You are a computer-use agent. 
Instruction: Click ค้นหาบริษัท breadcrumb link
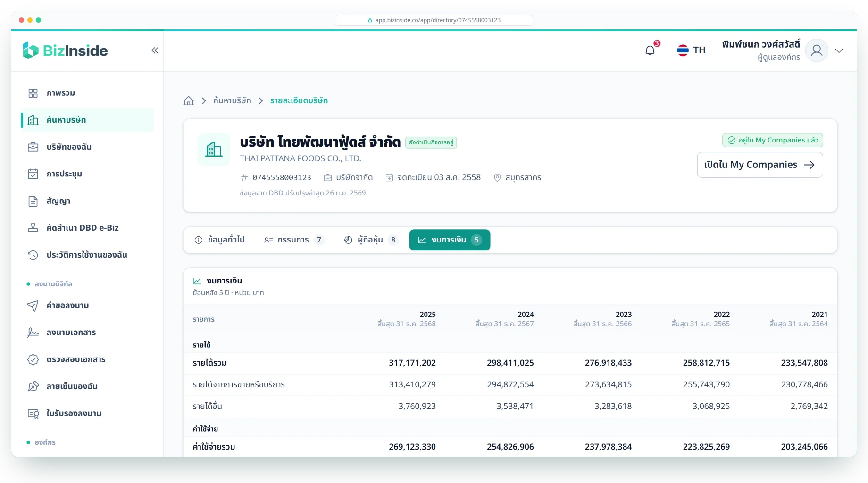[232, 100]
